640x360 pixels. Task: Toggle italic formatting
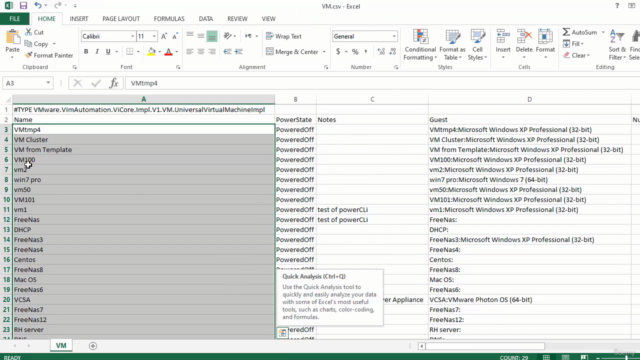point(97,52)
